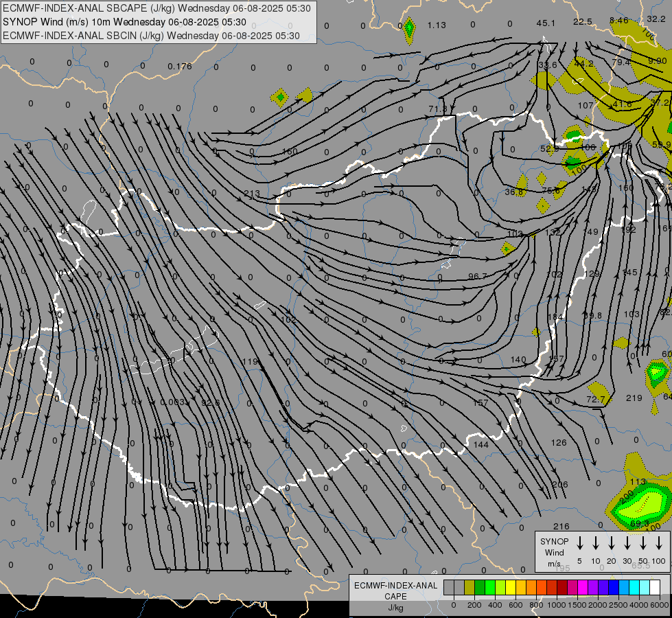The image size is (672, 618).
Task: Click the map value 119
Action: pyautogui.click(x=250, y=362)
